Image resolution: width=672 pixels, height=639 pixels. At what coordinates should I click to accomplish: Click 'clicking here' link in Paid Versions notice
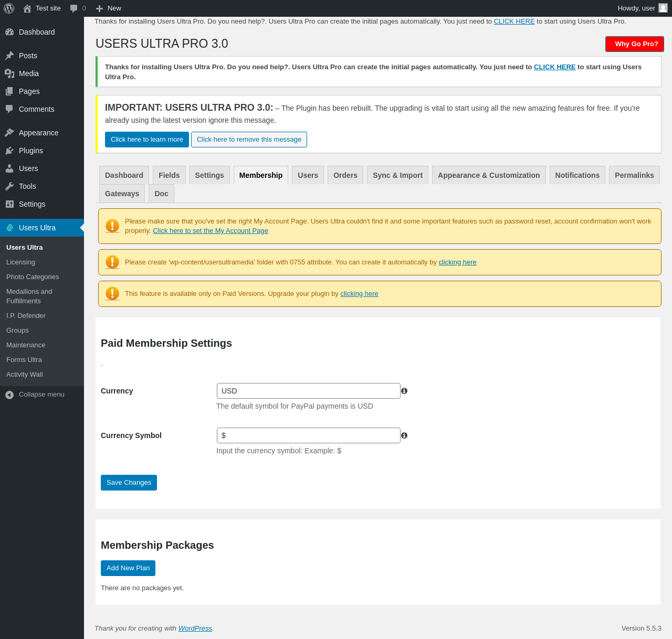click(359, 294)
